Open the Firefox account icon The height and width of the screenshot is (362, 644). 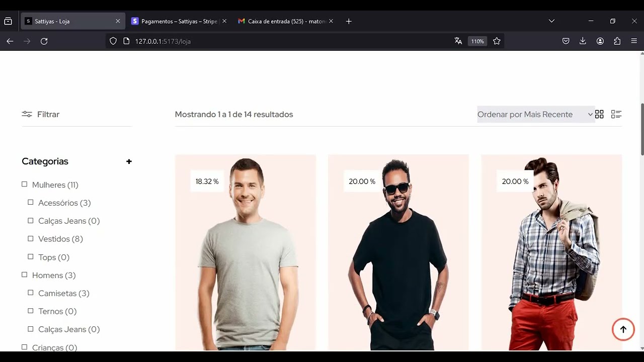600,41
